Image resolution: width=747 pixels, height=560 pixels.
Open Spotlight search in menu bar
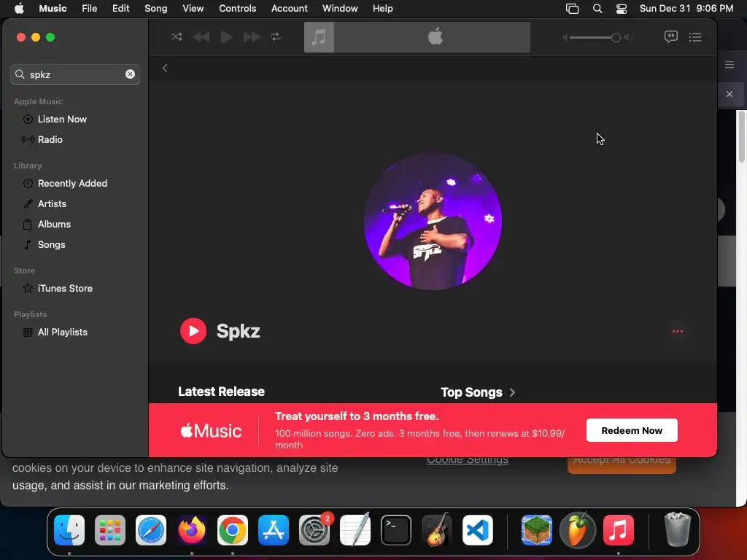pos(597,9)
